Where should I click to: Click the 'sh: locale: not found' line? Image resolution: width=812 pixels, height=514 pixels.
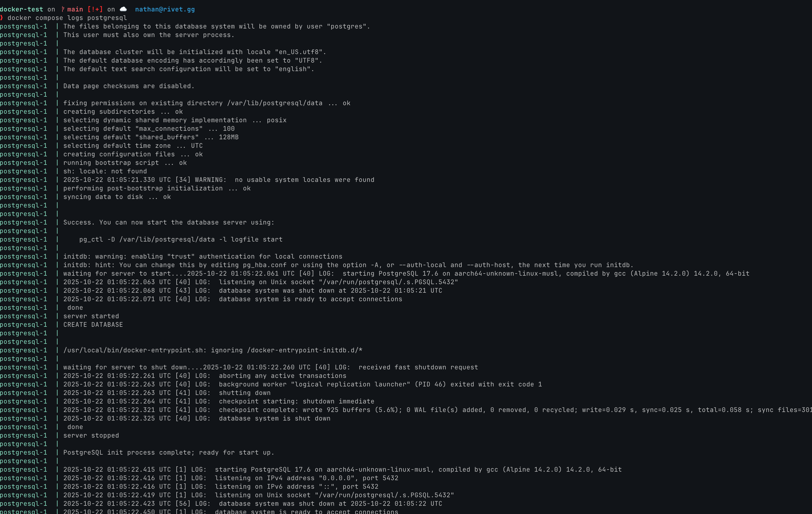[105, 171]
